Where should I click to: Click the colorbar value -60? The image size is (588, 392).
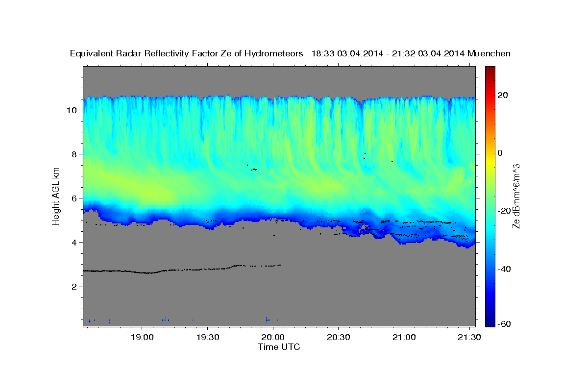coord(505,324)
